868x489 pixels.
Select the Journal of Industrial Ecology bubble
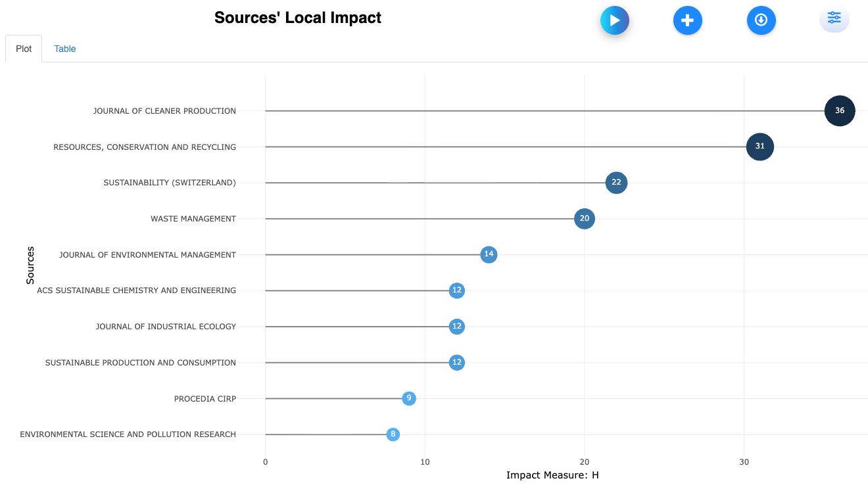click(x=457, y=327)
